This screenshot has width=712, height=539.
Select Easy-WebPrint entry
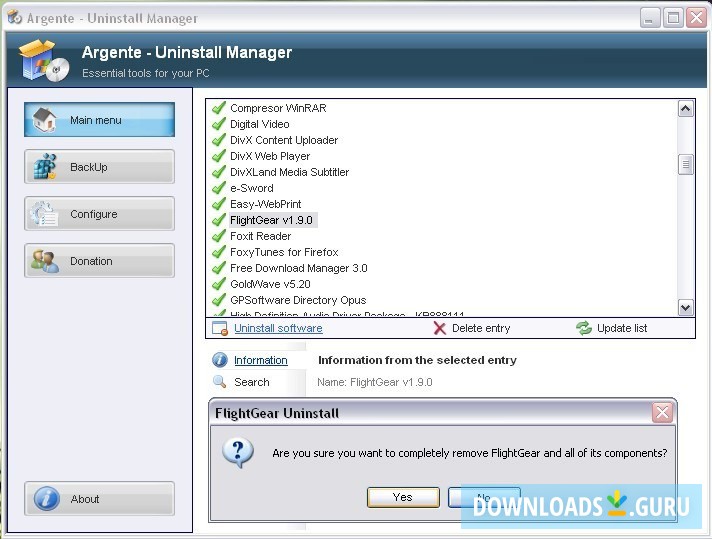[265, 204]
